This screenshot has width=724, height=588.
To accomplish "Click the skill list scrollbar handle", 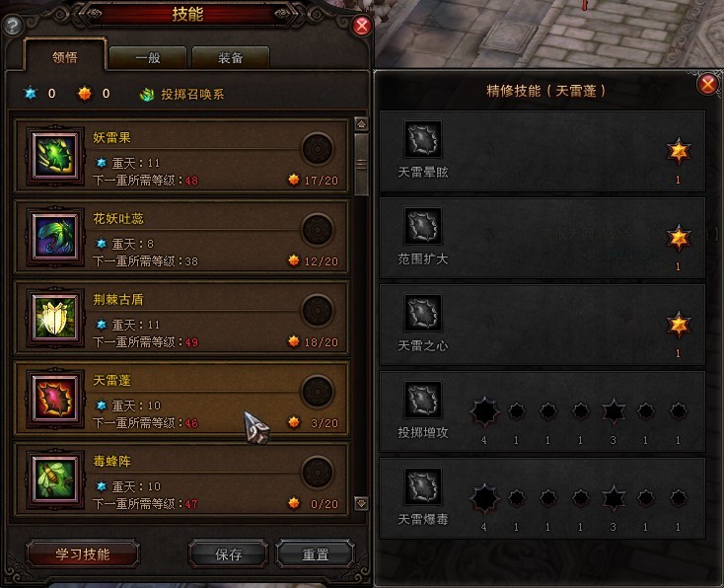I will coord(361,164).
